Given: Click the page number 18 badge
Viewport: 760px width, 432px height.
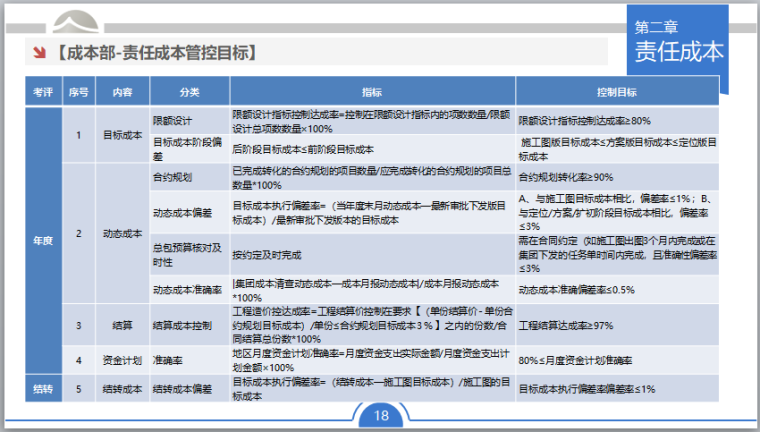Looking at the screenshot, I should tap(379, 416).
